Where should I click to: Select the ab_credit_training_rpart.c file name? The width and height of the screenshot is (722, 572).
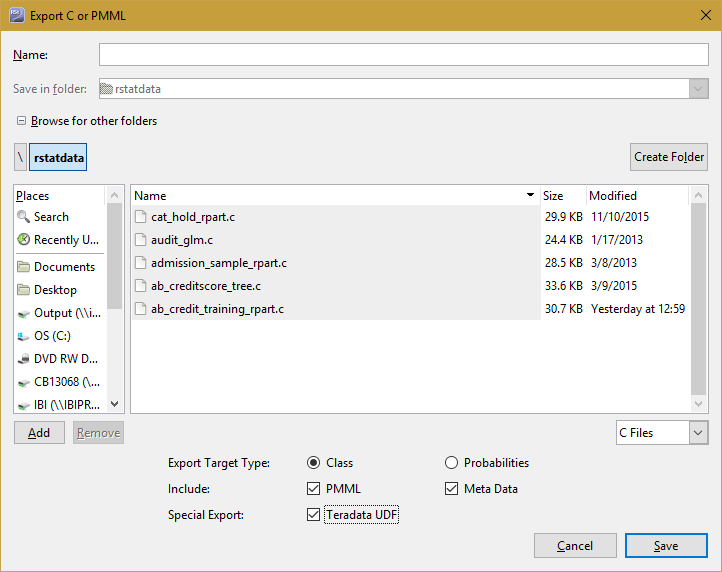tap(217, 309)
